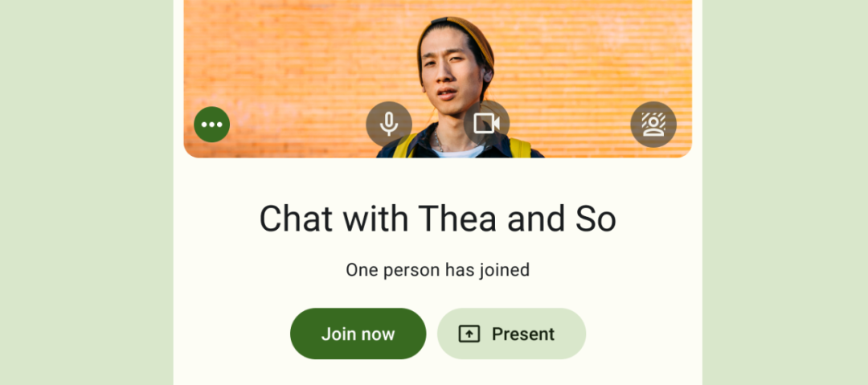The image size is (868, 385).
Task: Click the screen-share arrow icon in Present
Action: coord(469,334)
